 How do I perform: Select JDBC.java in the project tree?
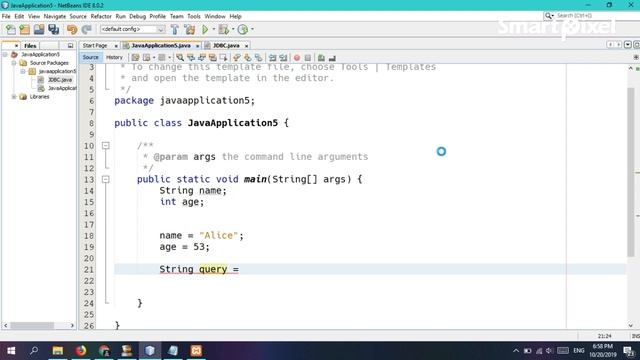60,80
